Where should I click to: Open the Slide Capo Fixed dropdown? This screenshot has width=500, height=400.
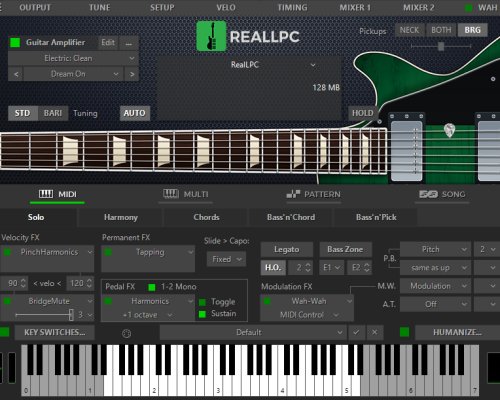(227, 259)
